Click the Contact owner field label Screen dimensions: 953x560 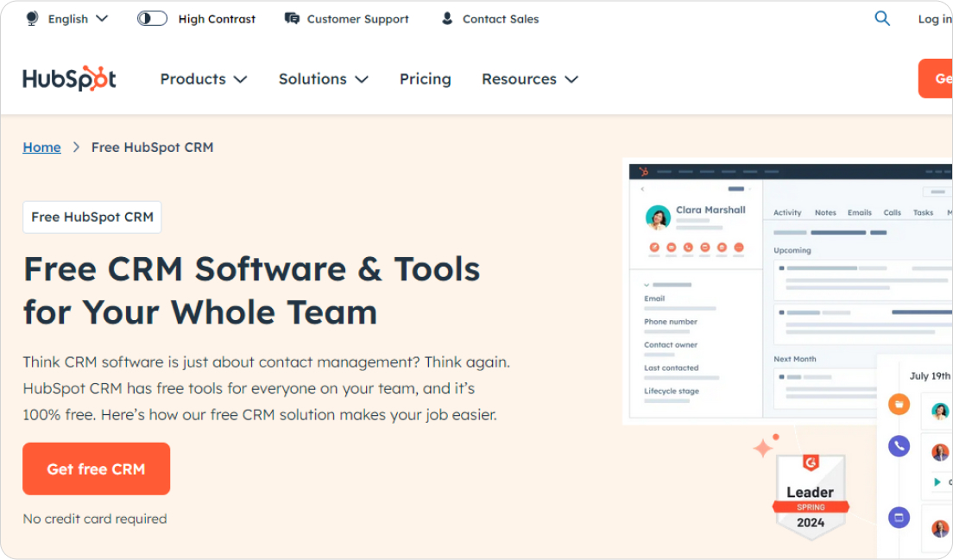coord(671,345)
